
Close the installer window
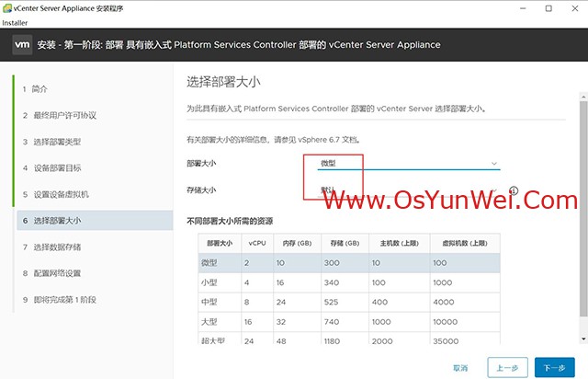[575, 8]
